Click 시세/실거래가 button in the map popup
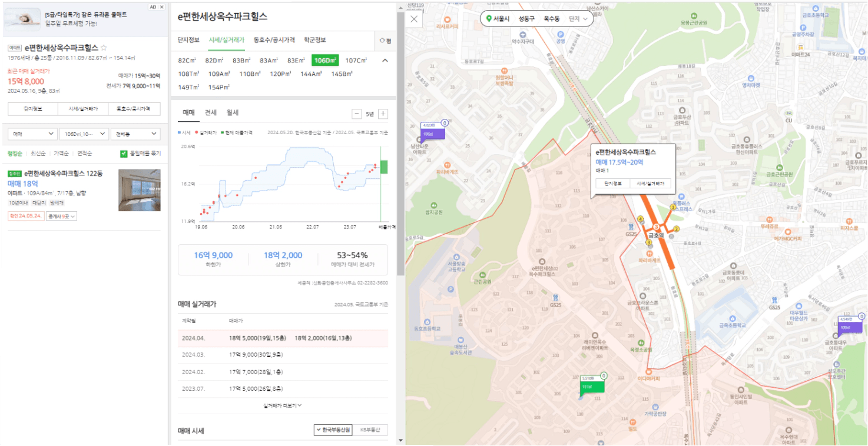868x446 pixels. point(651,184)
